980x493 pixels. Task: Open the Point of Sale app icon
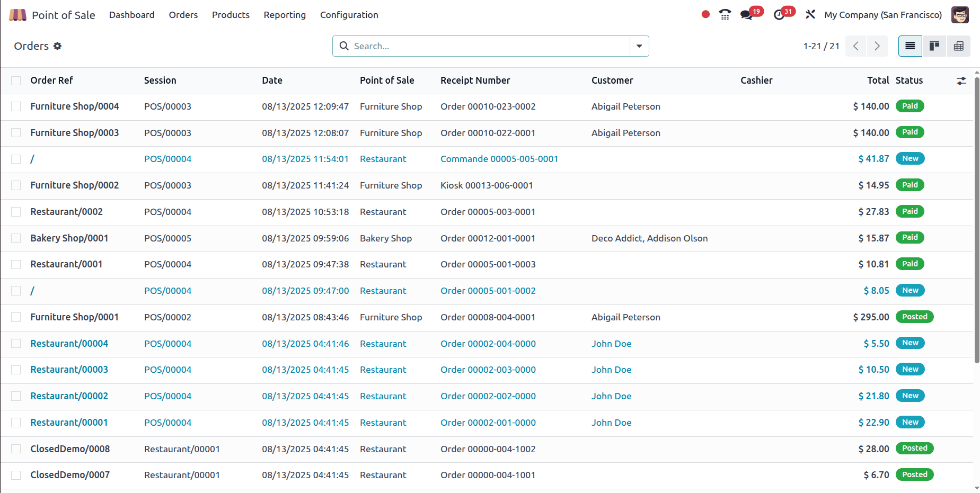click(x=17, y=15)
